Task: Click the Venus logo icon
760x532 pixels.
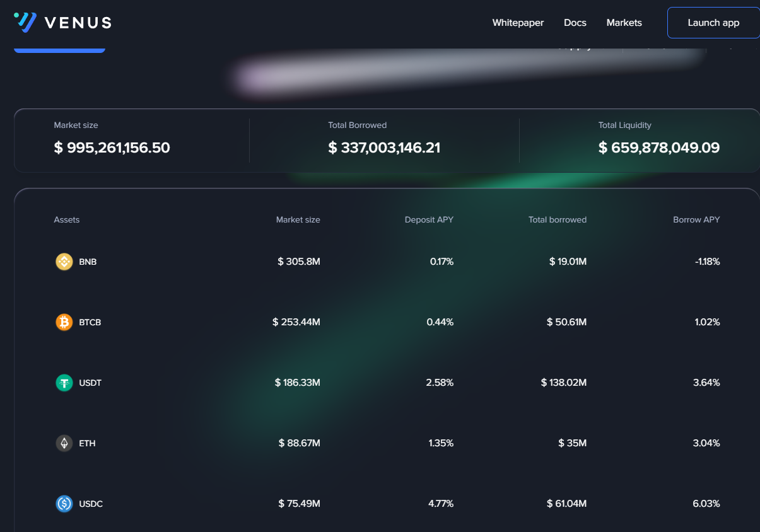Action: [25, 22]
